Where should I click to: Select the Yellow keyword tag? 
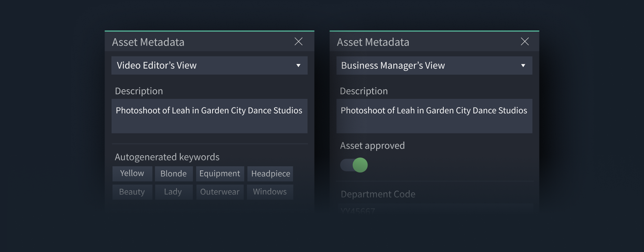132,174
